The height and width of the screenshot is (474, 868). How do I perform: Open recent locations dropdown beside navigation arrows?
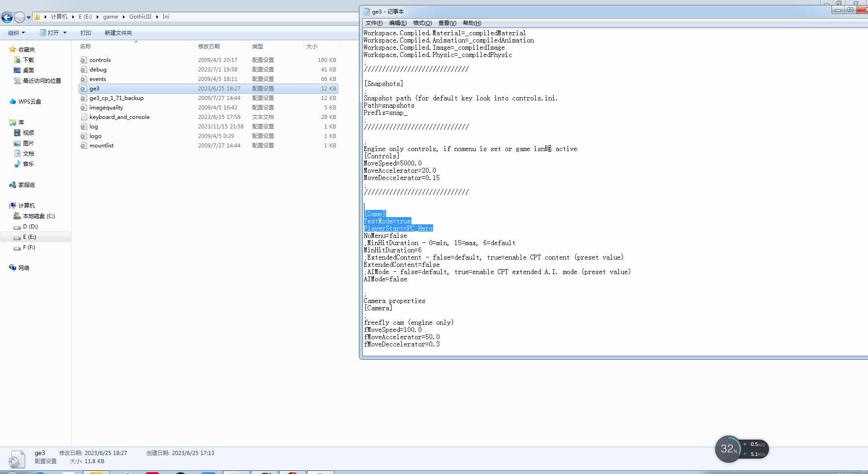(x=28, y=18)
